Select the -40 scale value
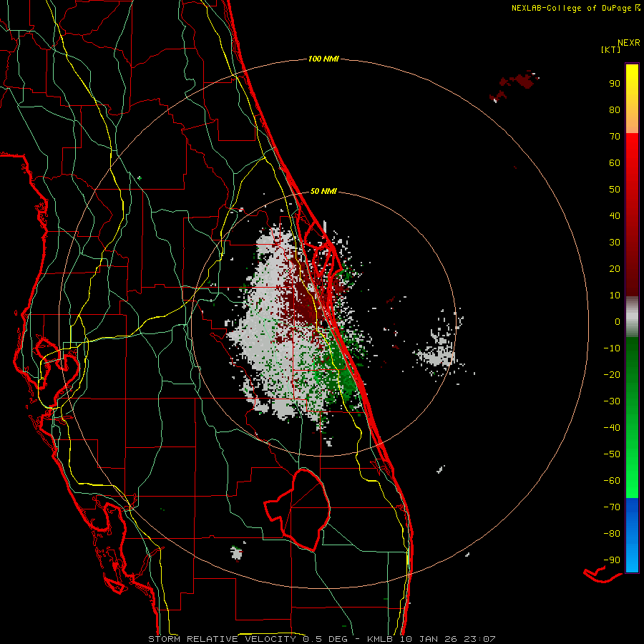 pyautogui.click(x=612, y=428)
